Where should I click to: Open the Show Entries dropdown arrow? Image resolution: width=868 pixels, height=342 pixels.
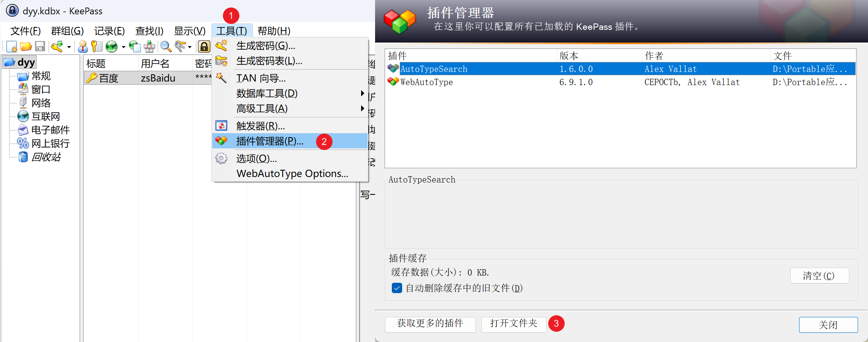pyautogui.click(x=190, y=47)
